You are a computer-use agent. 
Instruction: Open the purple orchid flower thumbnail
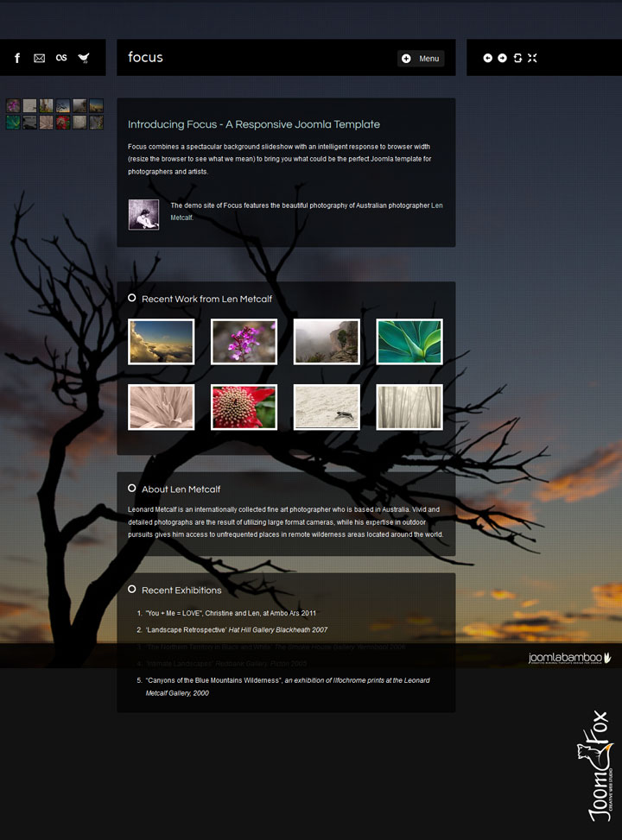pyautogui.click(x=244, y=342)
